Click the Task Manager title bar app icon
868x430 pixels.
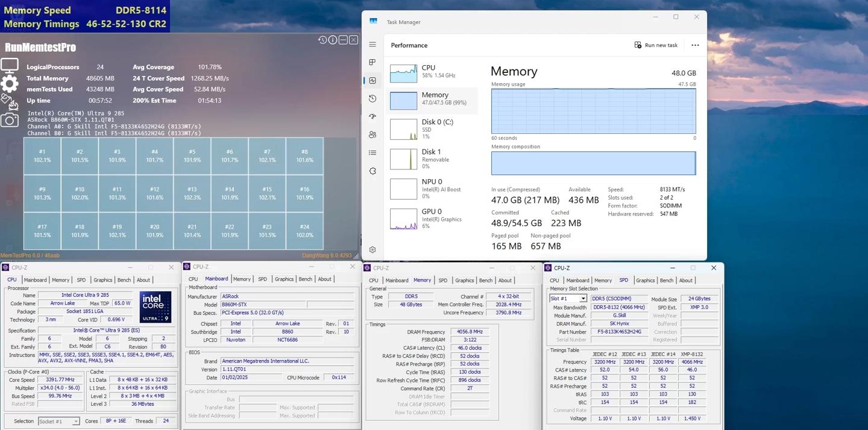(373, 21)
